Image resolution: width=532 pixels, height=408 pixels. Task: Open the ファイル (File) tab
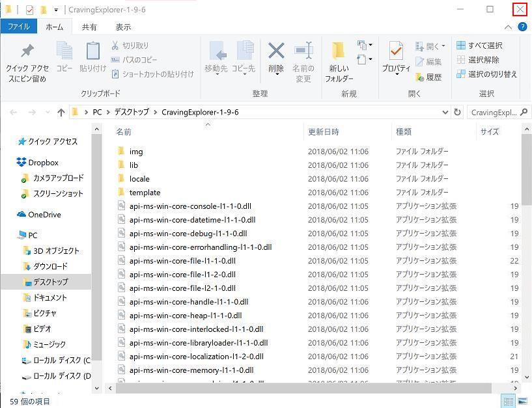click(x=19, y=27)
